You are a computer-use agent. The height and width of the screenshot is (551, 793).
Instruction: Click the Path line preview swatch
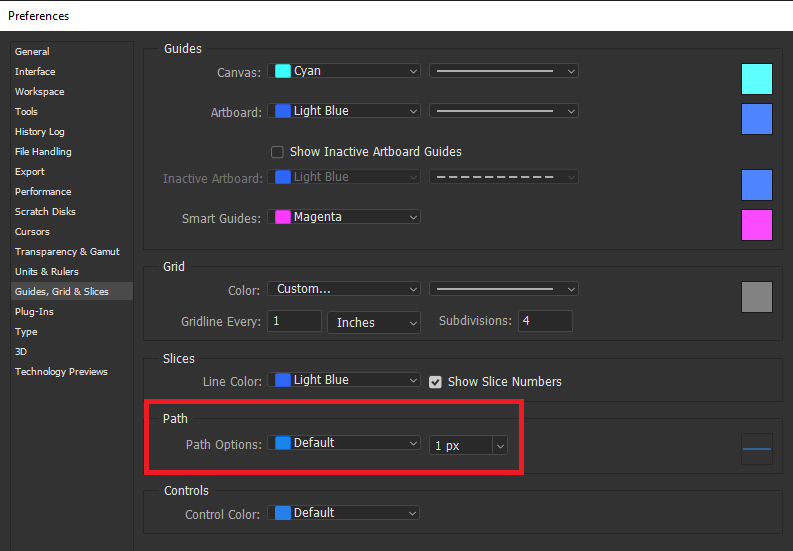coord(757,449)
